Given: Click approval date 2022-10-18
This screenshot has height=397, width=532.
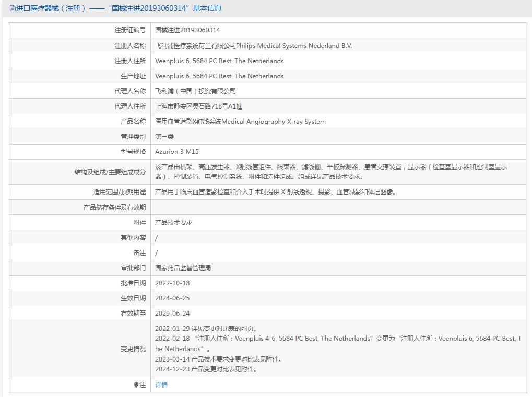Looking at the screenshot, I should [172, 283].
